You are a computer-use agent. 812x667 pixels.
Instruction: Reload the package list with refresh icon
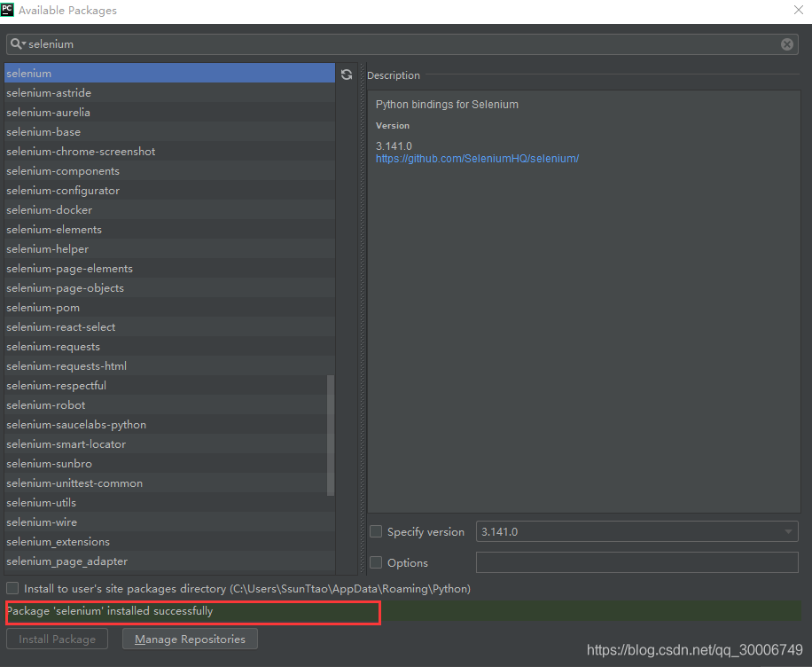pyautogui.click(x=347, y=75)
